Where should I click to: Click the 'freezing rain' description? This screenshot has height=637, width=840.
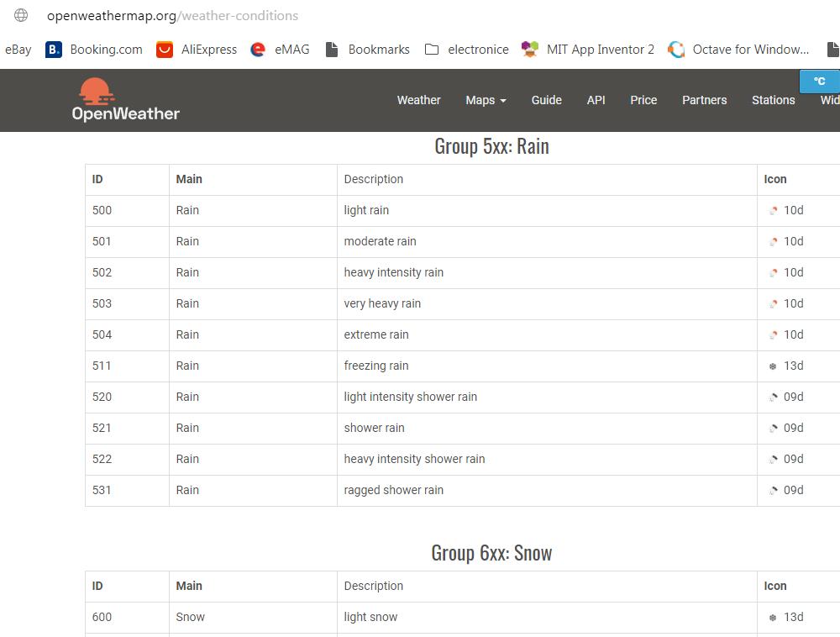coord(376,366)
